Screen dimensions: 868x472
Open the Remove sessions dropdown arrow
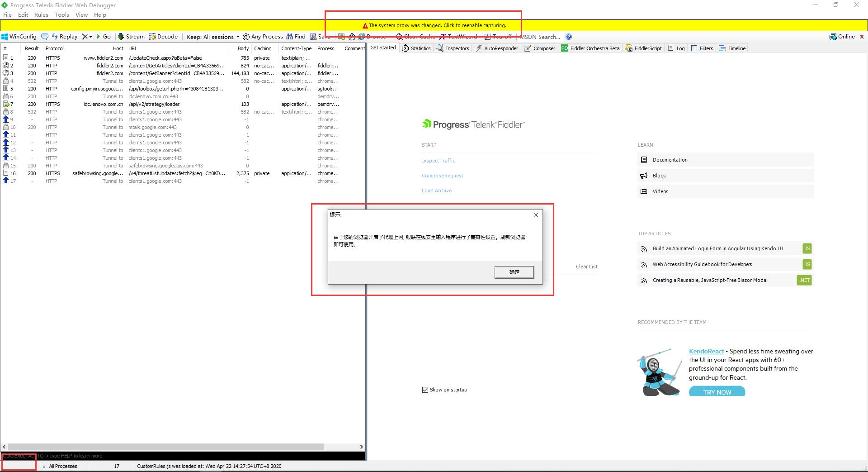click(x=90, y=37)
